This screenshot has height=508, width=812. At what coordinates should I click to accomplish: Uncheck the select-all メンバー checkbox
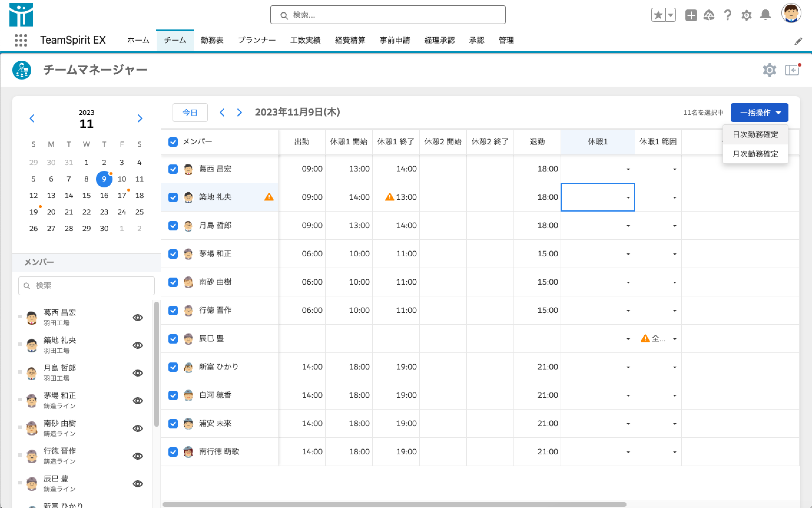(x=173, y=142)
